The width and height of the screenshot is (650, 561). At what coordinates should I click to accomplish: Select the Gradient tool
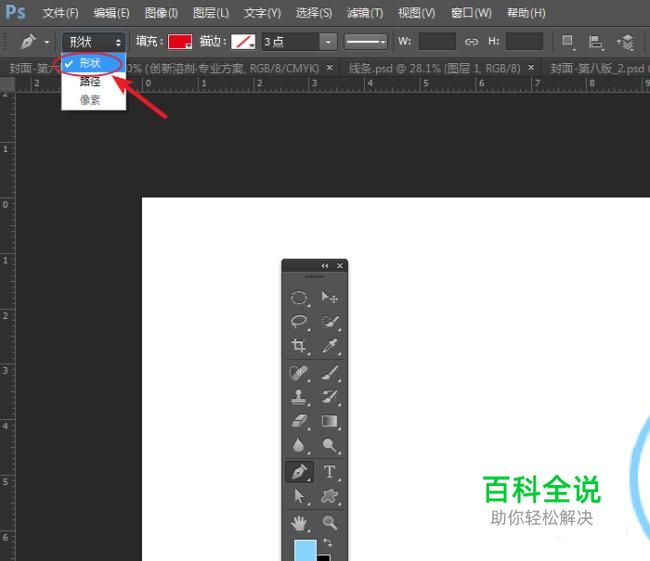coord(330,422)
